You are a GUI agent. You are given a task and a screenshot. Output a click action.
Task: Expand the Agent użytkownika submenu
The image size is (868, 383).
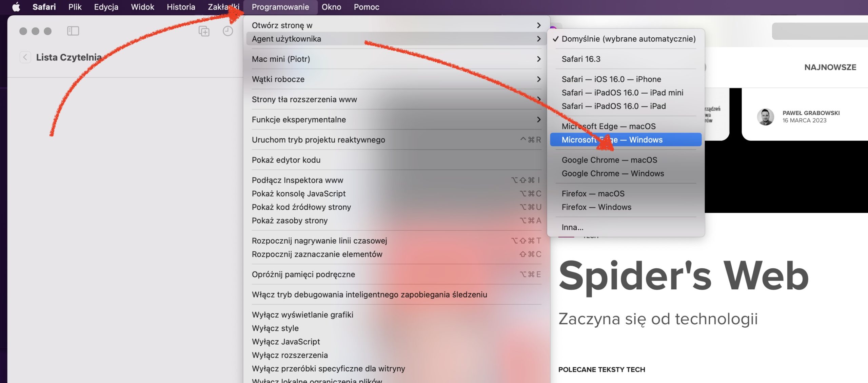[396, 39]
